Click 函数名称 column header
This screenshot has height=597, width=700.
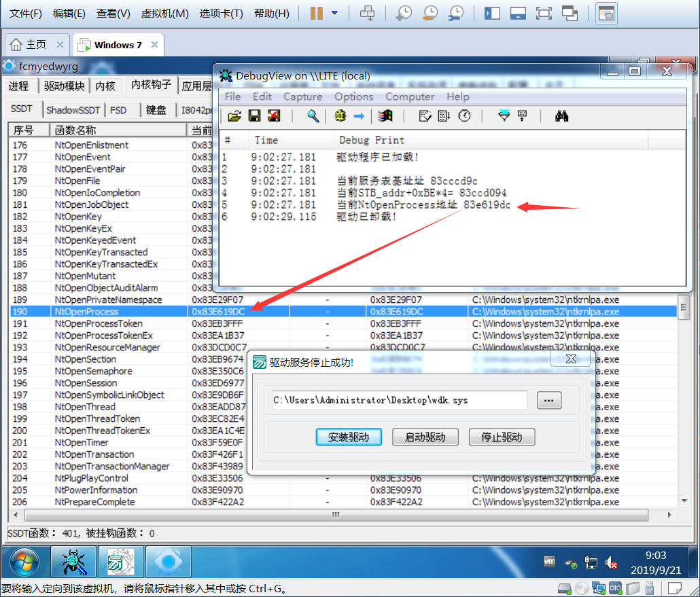118,130
